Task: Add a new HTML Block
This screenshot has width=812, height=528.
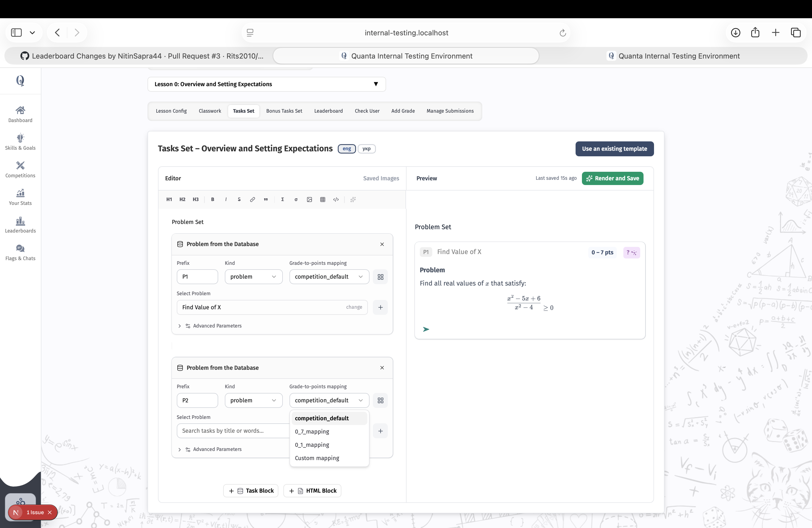Action: tap(312, 491)
